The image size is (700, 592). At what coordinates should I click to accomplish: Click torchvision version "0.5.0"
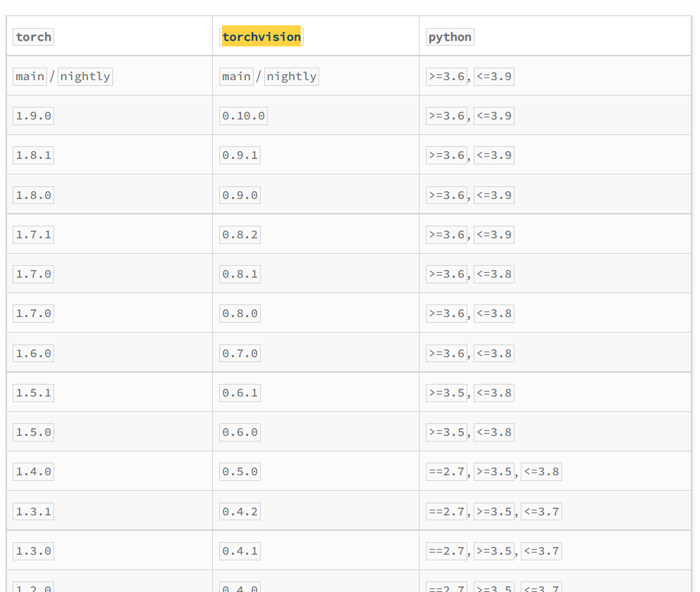[240, 472]
